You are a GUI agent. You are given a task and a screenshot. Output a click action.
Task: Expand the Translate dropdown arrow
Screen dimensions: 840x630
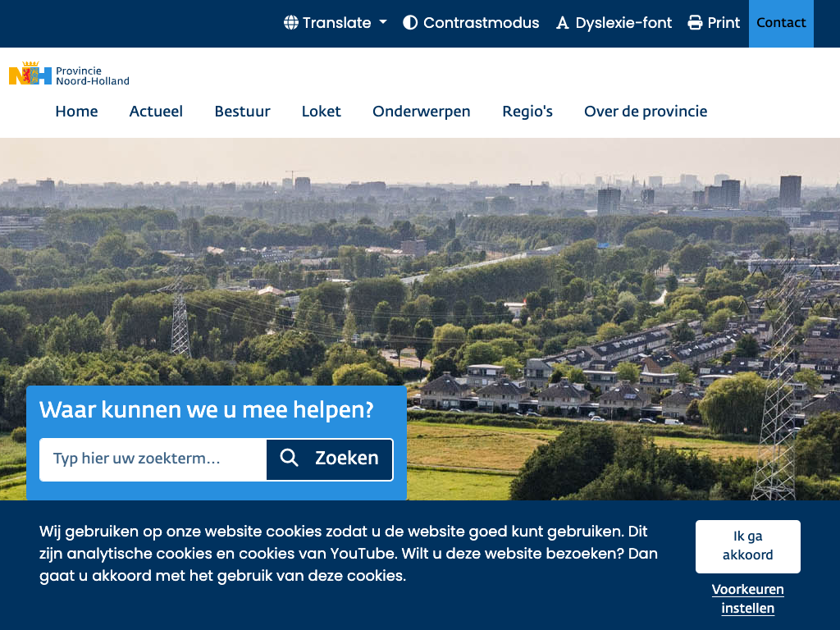[x=383, y=23]
